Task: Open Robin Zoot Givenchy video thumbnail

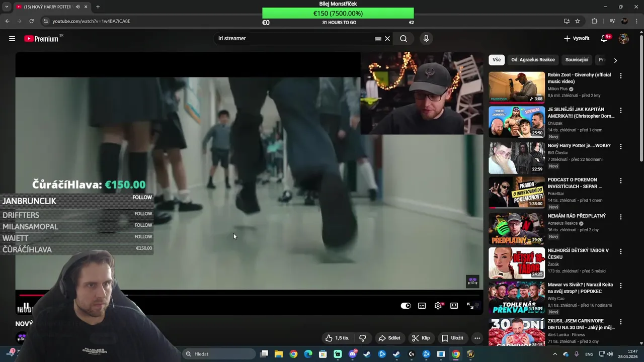Action: pos(517,87)
